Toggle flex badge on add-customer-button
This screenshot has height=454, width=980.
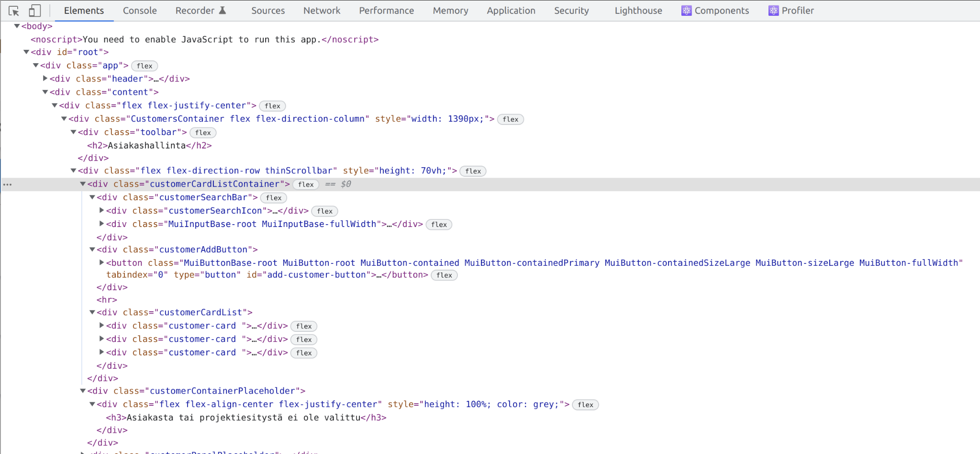coord(444,275)
